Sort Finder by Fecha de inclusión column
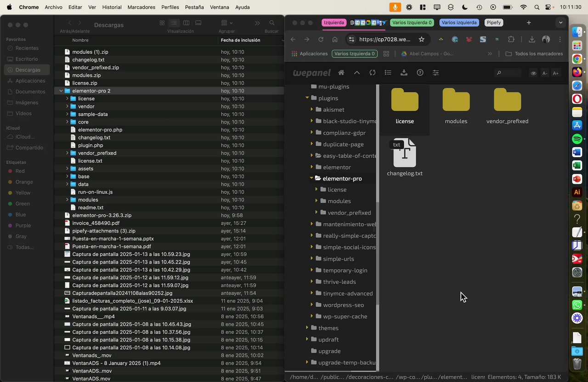This screenshot has height=382, width=588. click(241, 40)
